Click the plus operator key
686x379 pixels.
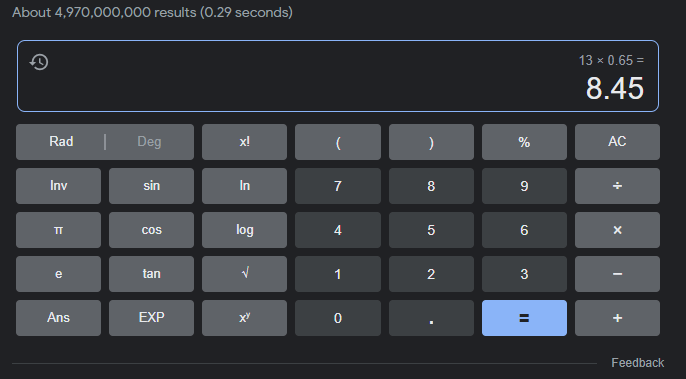[617, 318]
